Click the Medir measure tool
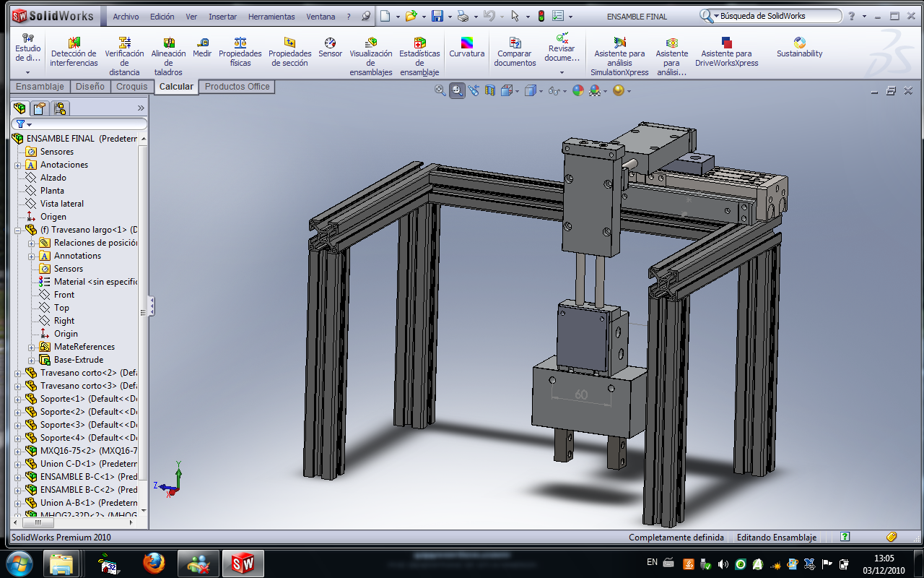 (x=202, y=48)
